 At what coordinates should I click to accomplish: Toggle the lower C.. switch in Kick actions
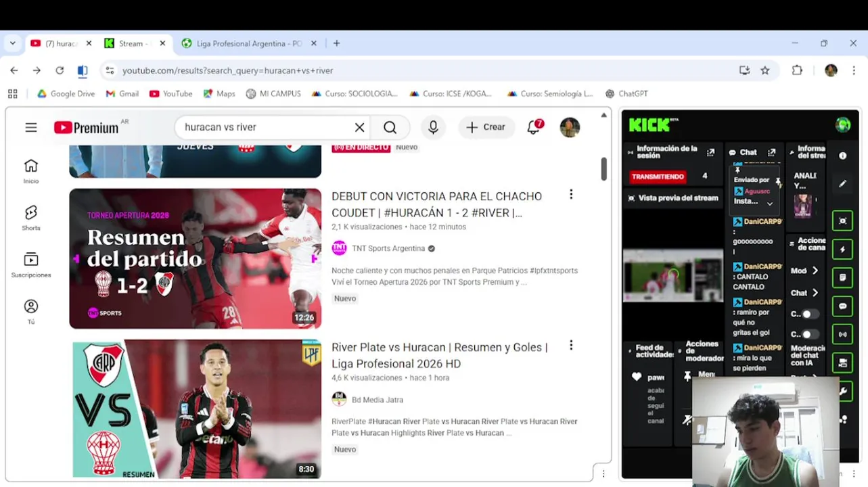pyautogui.click(x=809, y=334)
